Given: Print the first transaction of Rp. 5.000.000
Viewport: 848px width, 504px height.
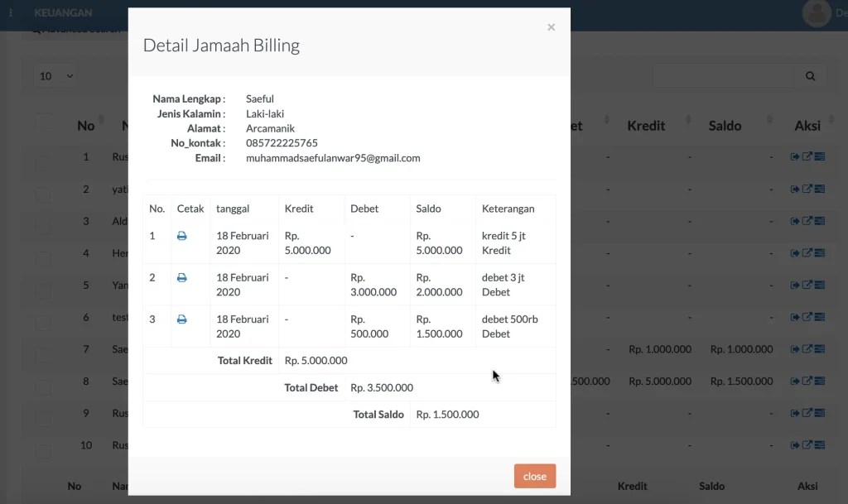Looking at the screenshot, I should 182,236.
